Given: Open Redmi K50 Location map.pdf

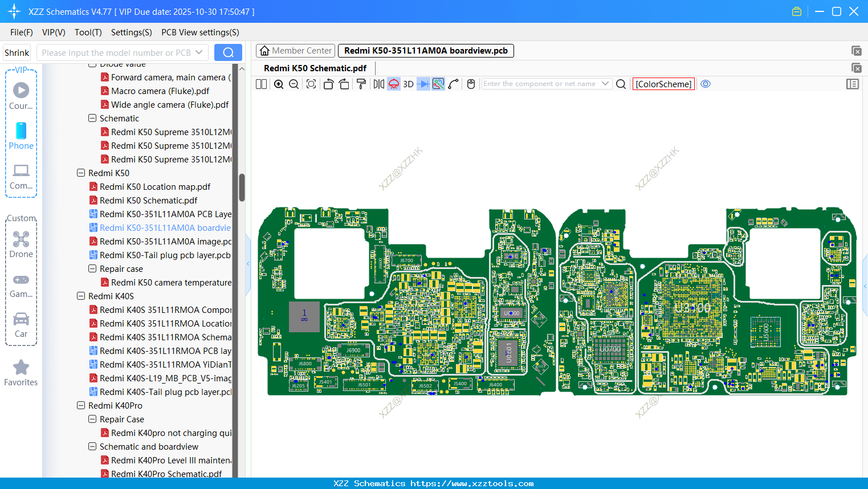Looking at the screenshot, I should [155, 187].
